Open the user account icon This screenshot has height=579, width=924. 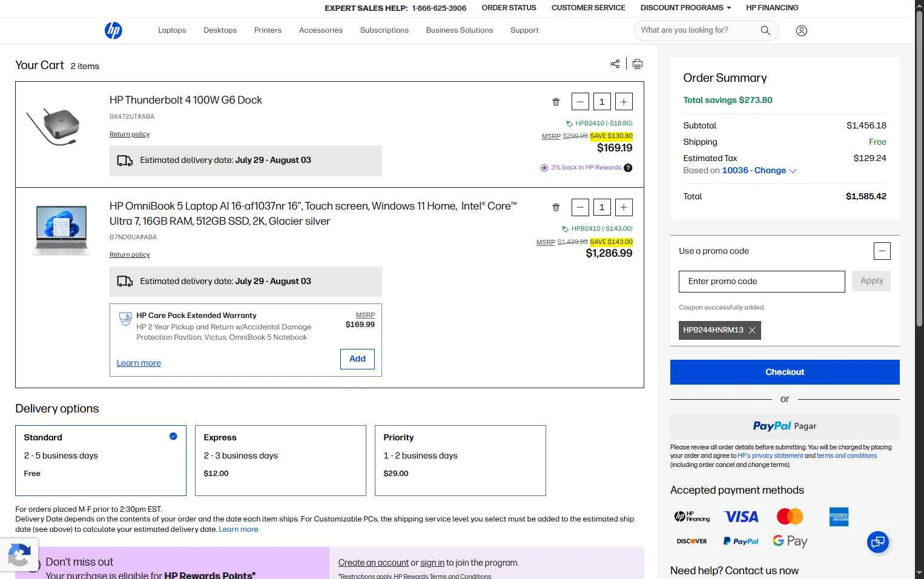click(801, 31)
